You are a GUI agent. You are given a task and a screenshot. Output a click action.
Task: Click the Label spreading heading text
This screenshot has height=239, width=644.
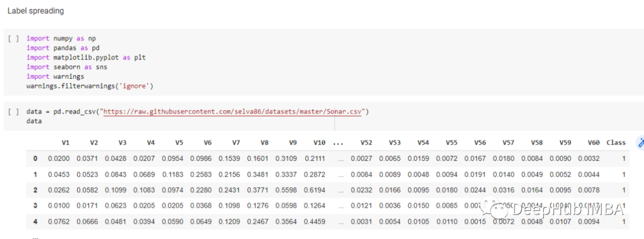pyautogui.click(x=36, y=11)
